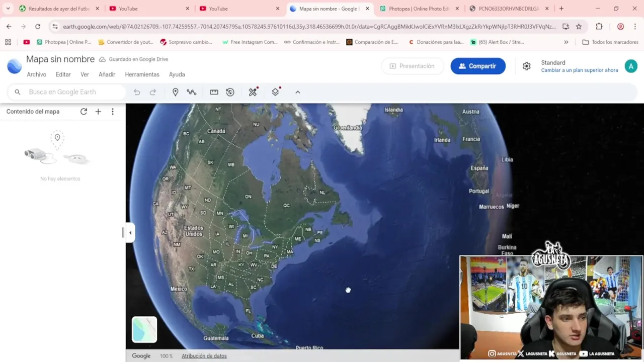Click the Guardado en Google Drive status
This screenshot has width=644, height=362.
[133, 59]
